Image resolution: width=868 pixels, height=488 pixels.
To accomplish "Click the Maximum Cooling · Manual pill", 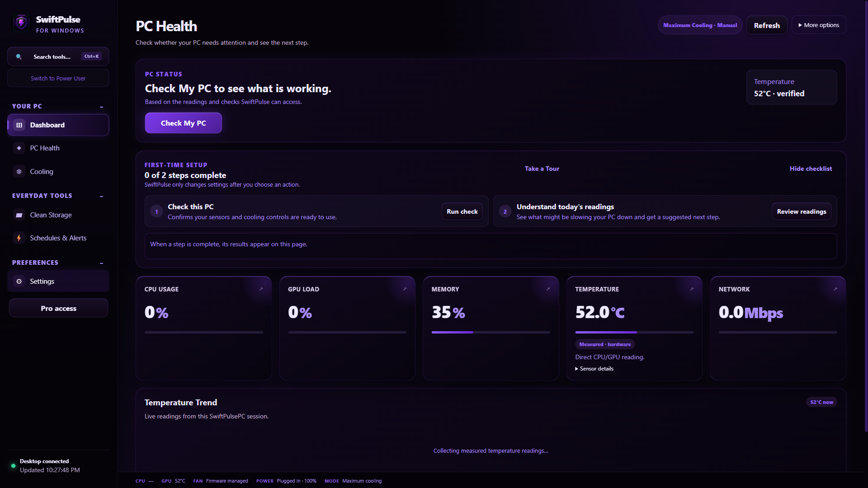I will pos(700,25).
